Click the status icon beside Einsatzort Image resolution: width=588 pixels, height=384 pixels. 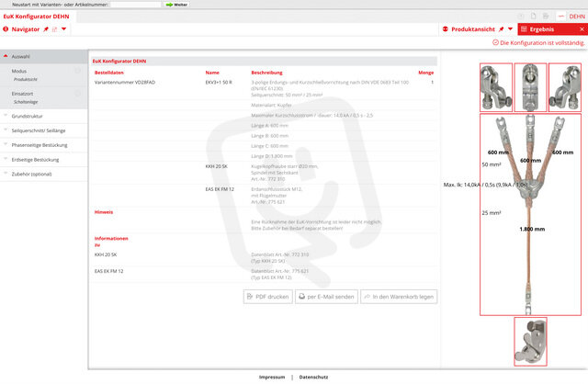pyautogui.click(x=77, y=94)
